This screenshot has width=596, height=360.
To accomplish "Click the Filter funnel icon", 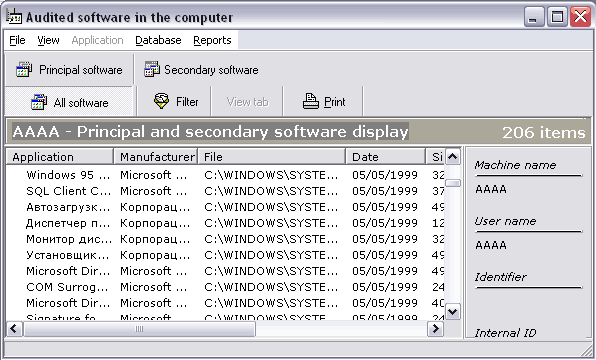I will point(162,101).
